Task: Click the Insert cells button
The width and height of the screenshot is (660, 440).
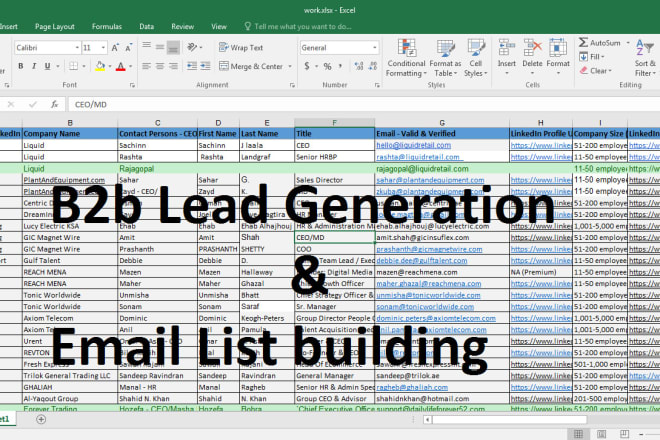Action: pos(506,57)
